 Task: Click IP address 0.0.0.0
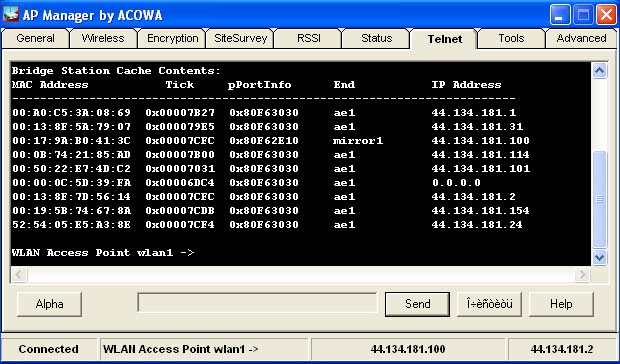[x=456, y=183]
